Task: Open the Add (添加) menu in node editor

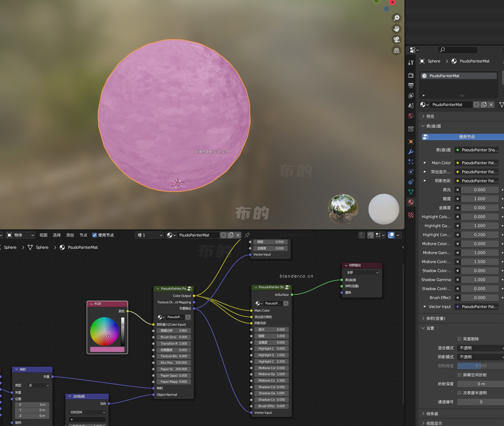Action: 70,235
